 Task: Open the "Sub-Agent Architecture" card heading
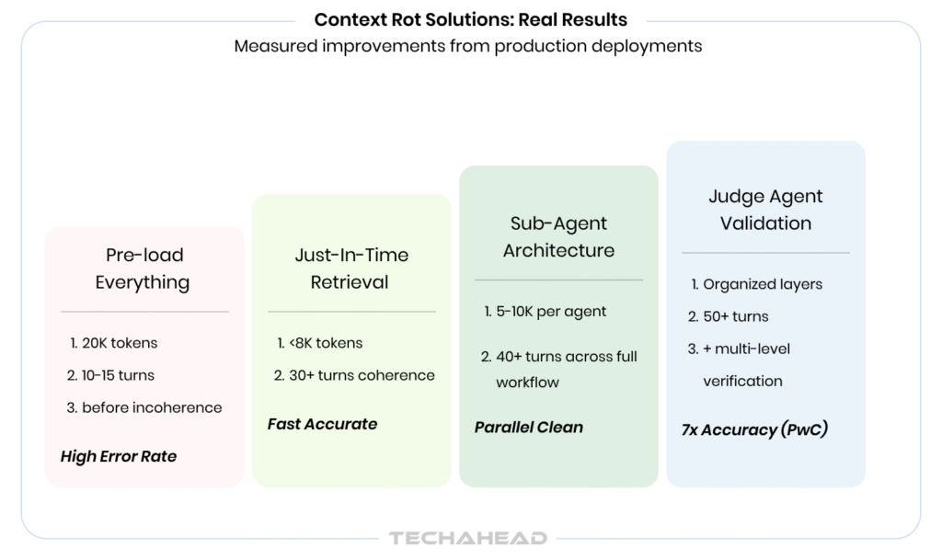pos(558,236)
